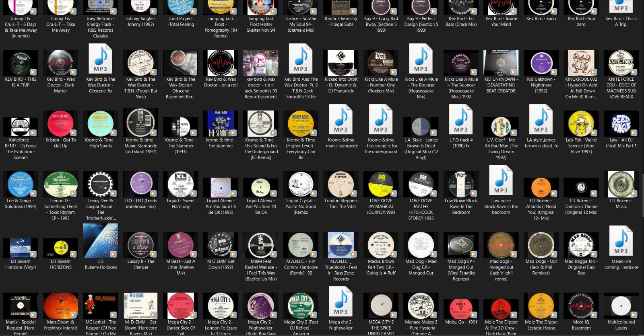Select Krome & Time - High Spirits thumbnail
Image resolution: width=644 pixels, height=336 pixels.
coord(101,124)
